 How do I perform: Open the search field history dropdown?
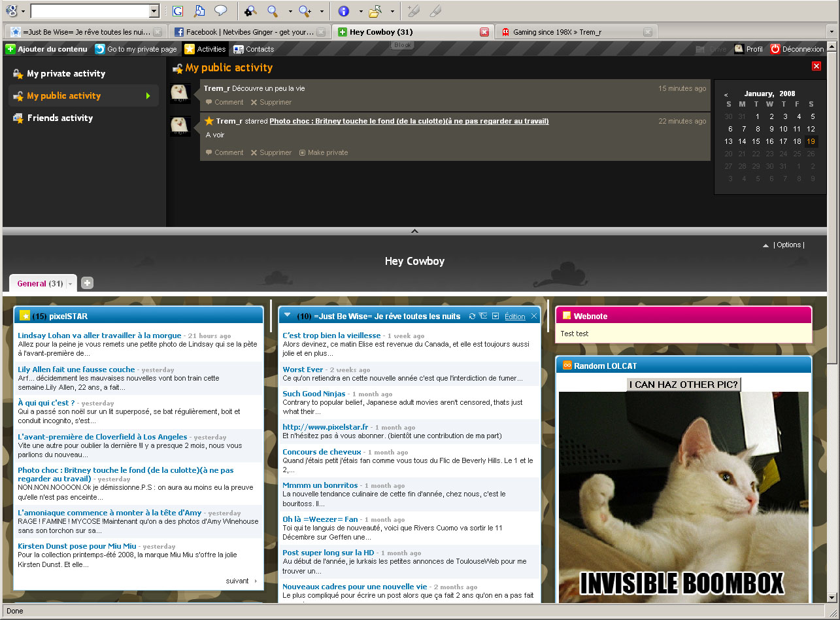click(154, 11)
